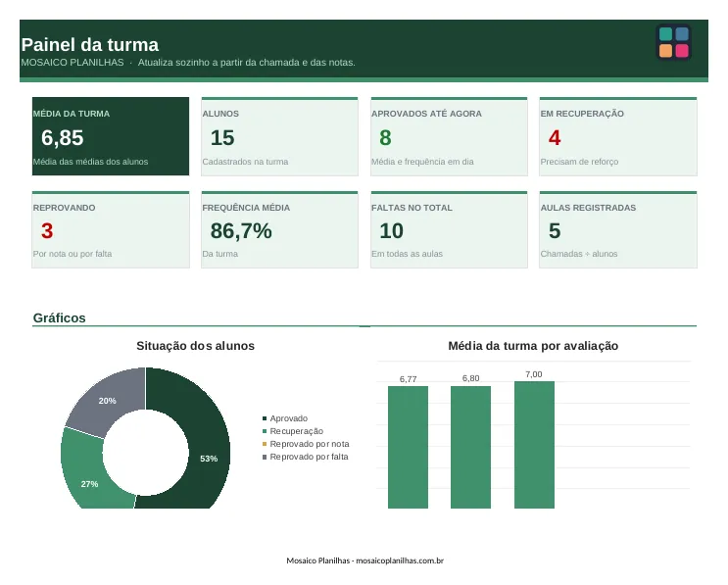This screenshot has width=728, height=585.
Task: Click the 6,77 data label
Action: pos(409,379)
